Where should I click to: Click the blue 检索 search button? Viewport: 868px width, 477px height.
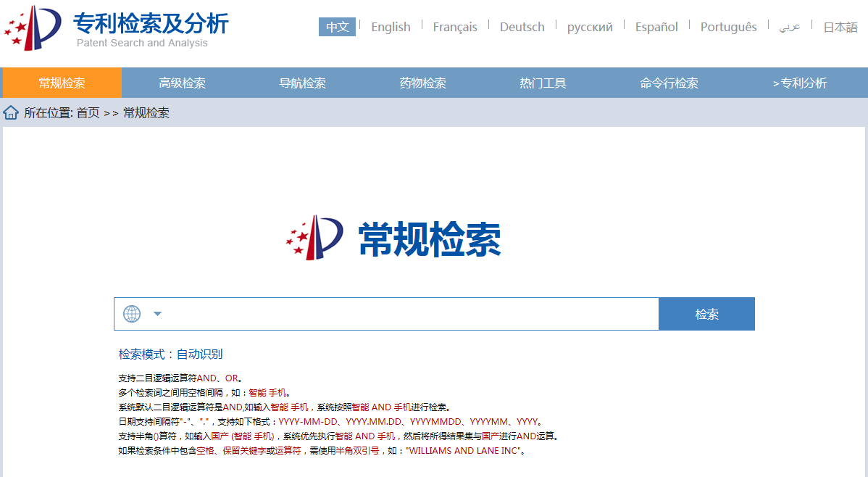(707, 314)
